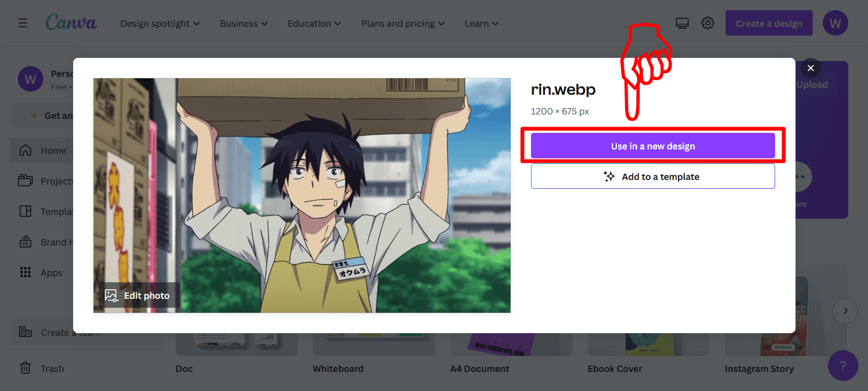The image size is (868, 391).
Task: Click the rin.webp file name
Action: coord(563,90)
